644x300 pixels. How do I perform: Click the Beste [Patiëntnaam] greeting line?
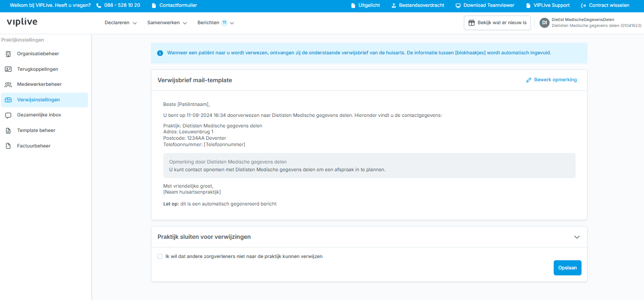187,105
